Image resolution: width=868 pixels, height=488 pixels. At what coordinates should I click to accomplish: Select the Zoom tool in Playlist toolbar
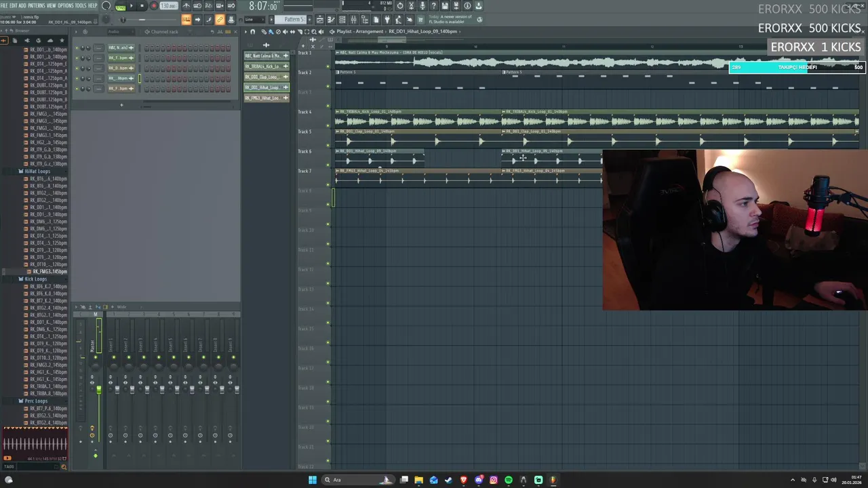click(x=313, y=31)
